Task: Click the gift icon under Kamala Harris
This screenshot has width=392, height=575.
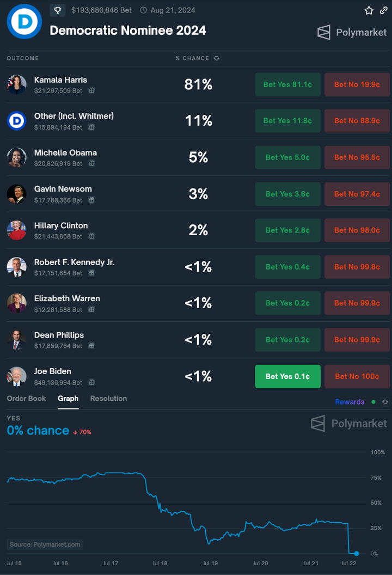Action: [x=91, y=90]
